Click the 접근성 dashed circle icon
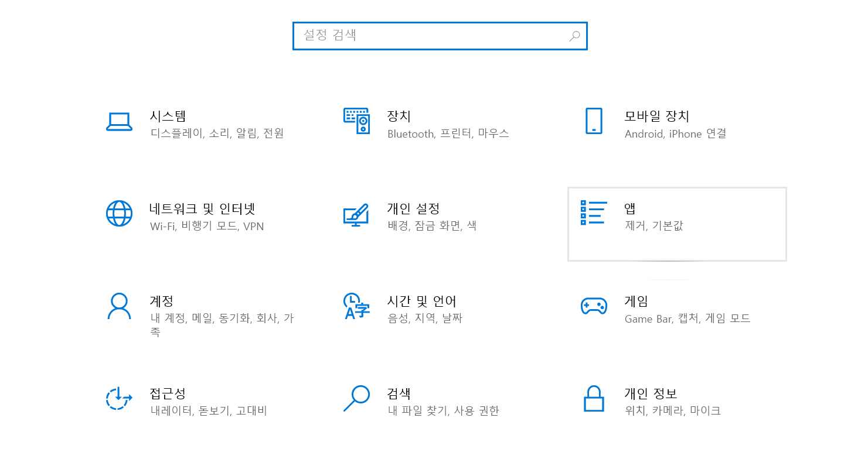 119,398
